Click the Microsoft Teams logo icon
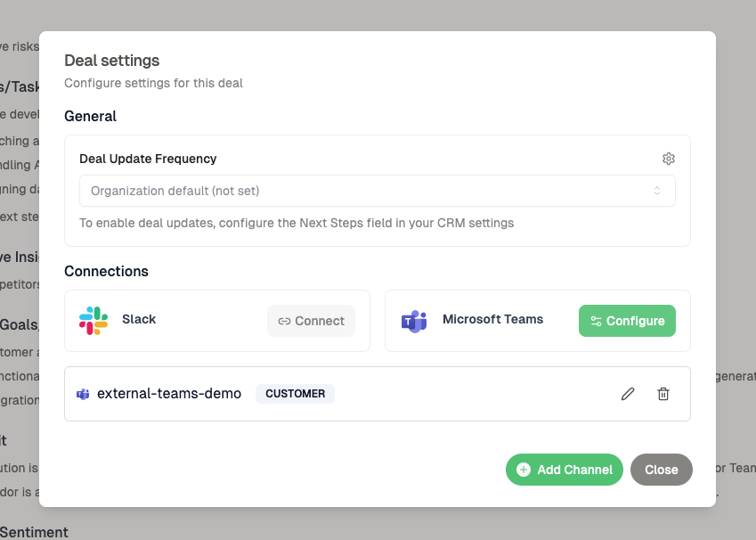 414,321
